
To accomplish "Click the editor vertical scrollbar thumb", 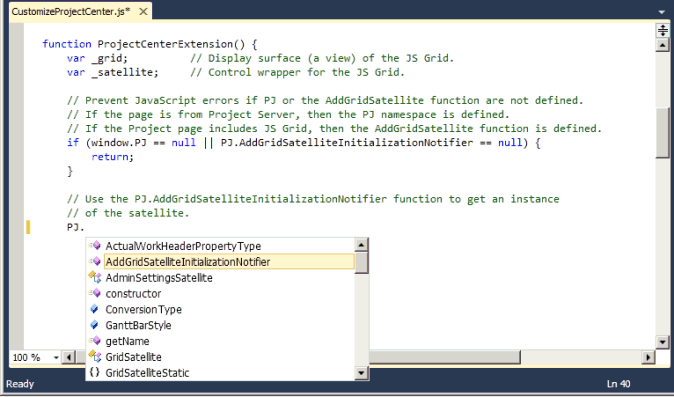I will click(x=662, y=133).
